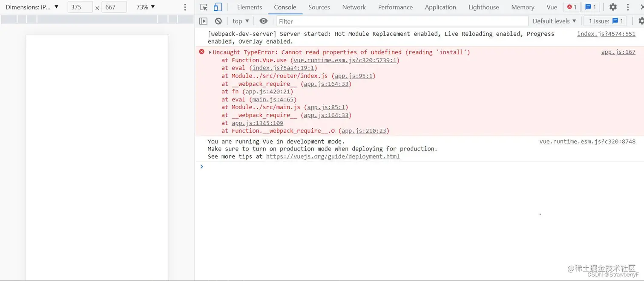Click the console Filter input
The height and width of the screenshot is (281, 644).
402,21
